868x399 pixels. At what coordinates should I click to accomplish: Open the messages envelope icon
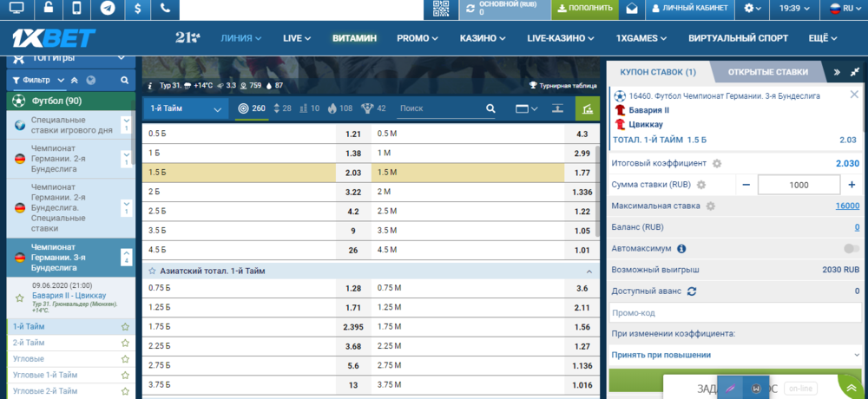pos(632,9)
